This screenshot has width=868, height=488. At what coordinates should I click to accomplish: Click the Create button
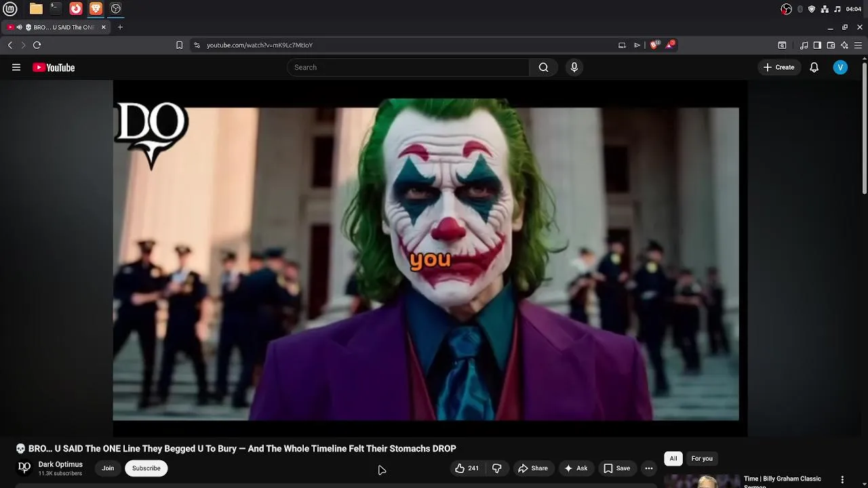[778, 67]
